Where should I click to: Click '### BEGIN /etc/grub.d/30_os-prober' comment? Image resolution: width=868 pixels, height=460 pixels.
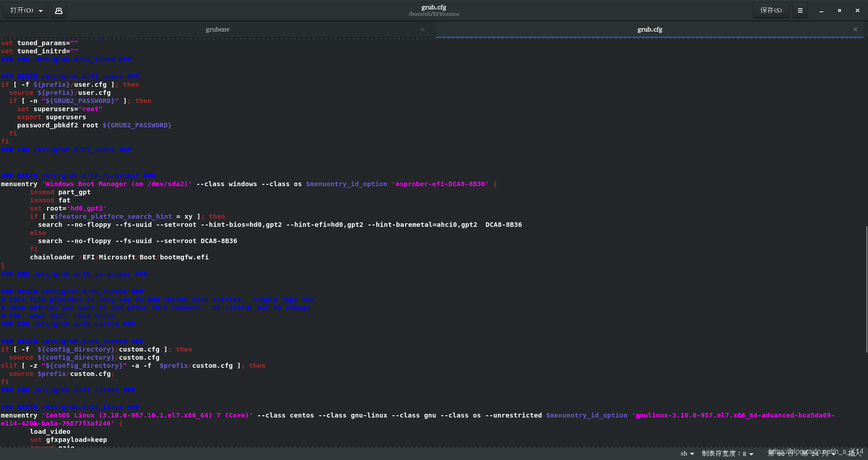78,176
